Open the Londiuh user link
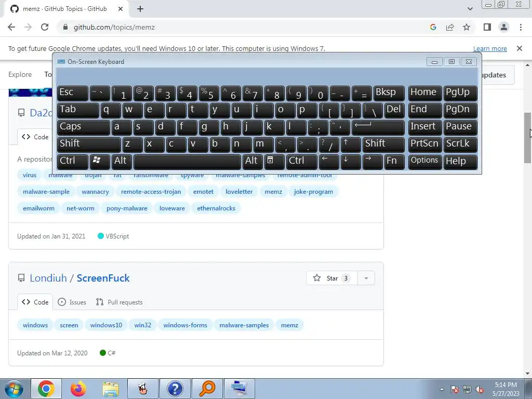The image size is (532, 399). 48,278
